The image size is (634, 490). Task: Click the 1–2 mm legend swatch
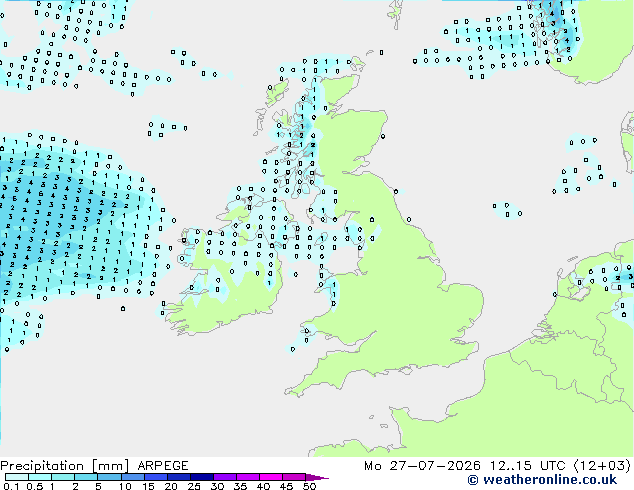63,477
